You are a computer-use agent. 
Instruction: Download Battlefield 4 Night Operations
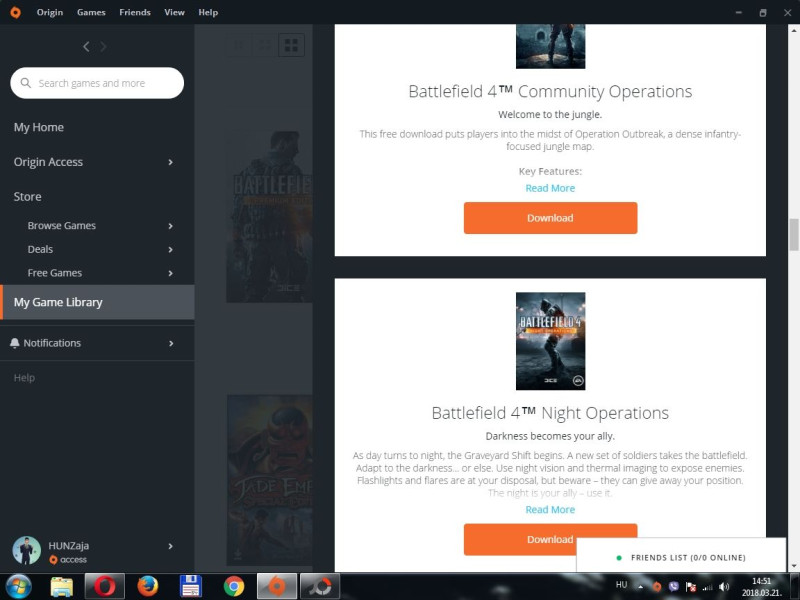(550, 539)
